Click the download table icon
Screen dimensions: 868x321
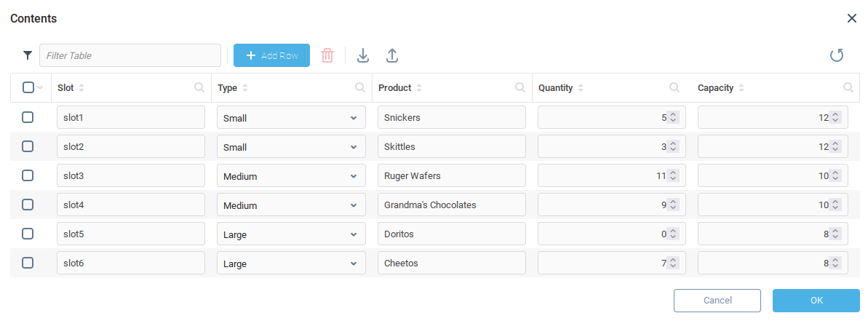(363, 55)
